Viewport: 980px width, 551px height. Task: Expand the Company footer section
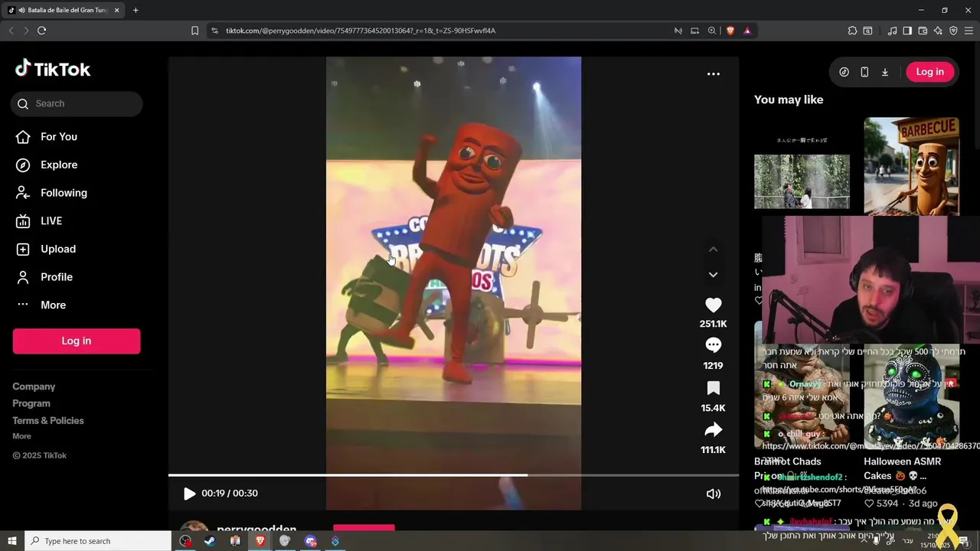click(x=34, y=386)
